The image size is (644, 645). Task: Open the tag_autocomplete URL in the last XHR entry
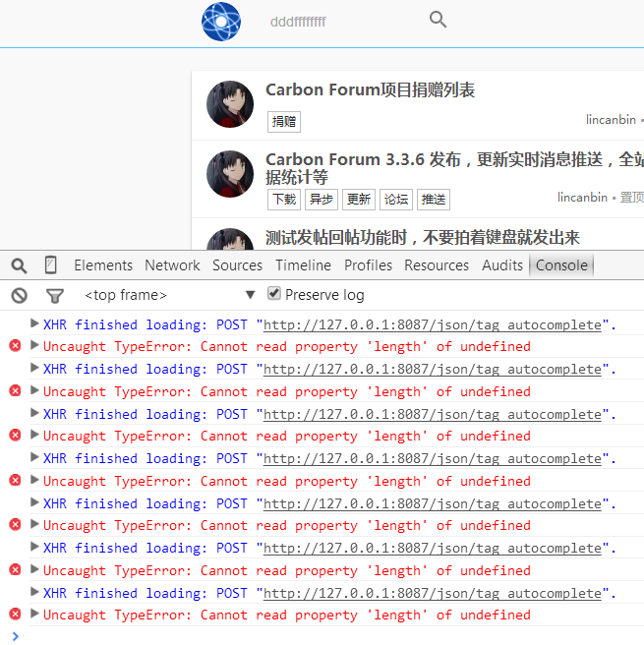tap(433, 593)
